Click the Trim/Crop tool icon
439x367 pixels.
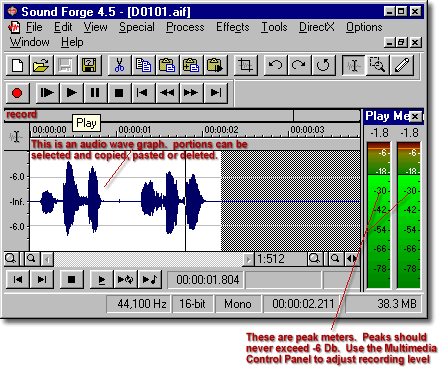(x=245, y=65)
